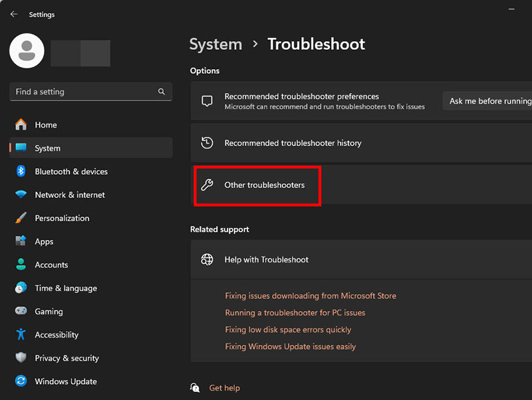
Task: Click the troubleshooter history clock icon
Action: (x=207, y=143)
